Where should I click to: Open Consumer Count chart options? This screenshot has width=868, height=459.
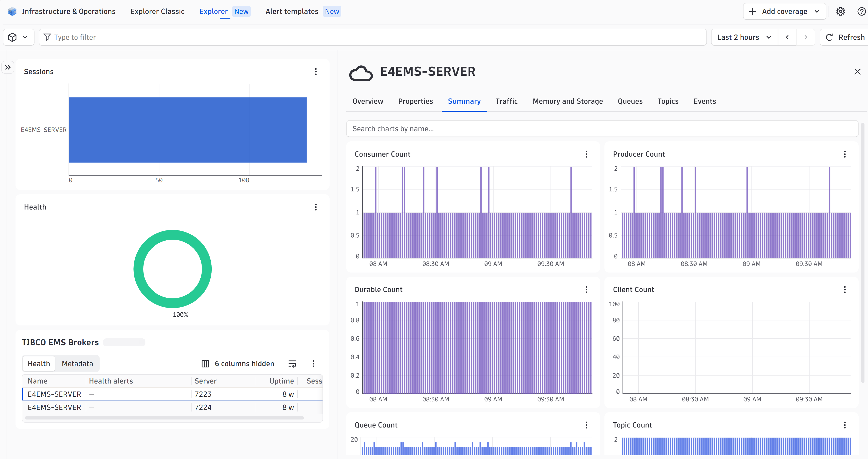point(586,154)
